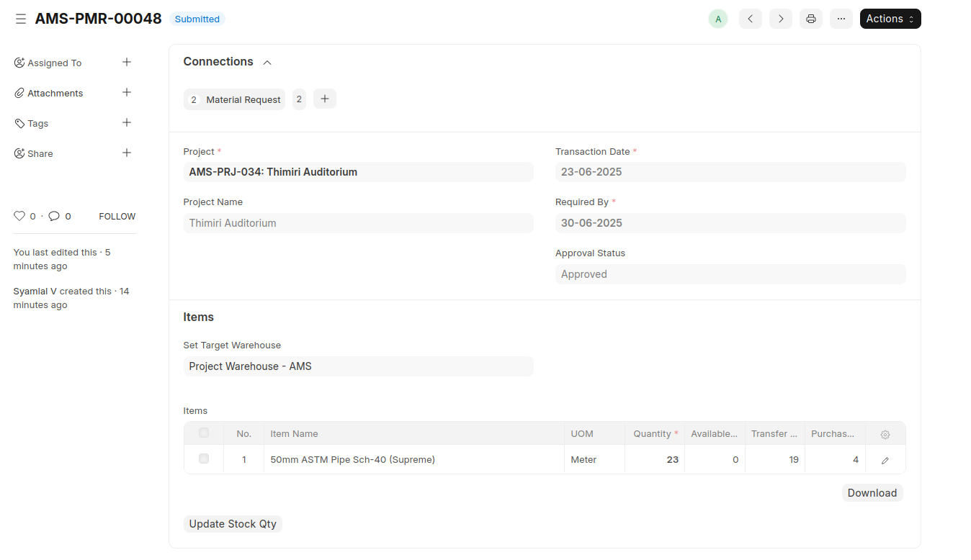Edit row 1 with the pencil icon
Image resolution: width=971 pixels, height=560 pixels.
click(885, 460)
